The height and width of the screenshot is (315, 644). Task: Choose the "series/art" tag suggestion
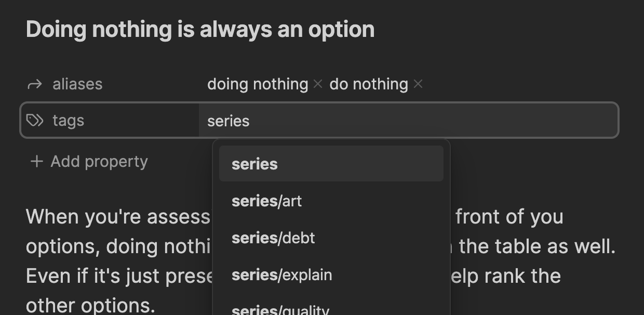point(331,201)
